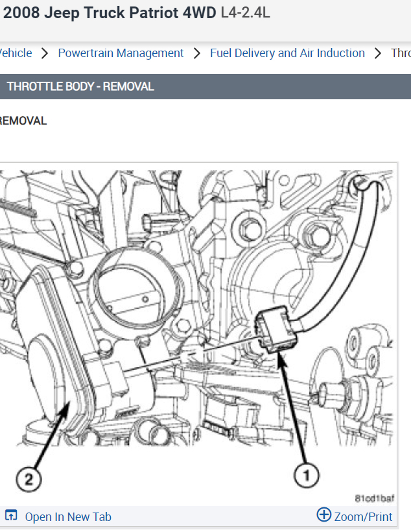
Task: Click Zoom/Print link text
Action: (363, 516)
